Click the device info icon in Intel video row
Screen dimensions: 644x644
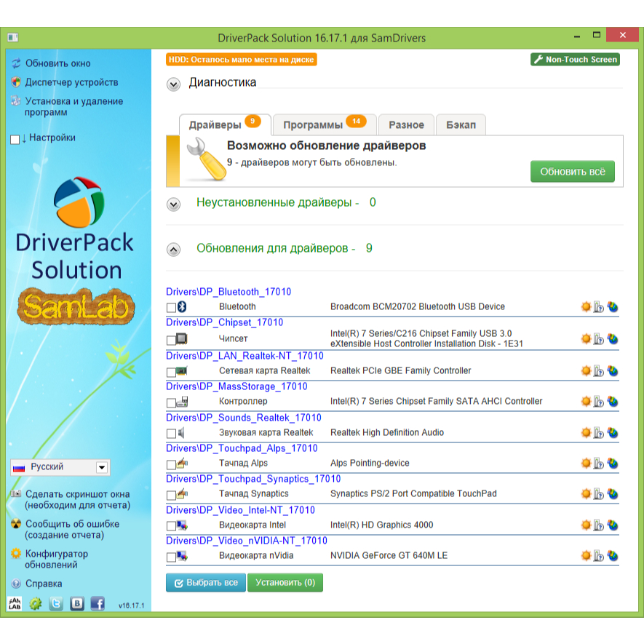[x=599, y=525]
